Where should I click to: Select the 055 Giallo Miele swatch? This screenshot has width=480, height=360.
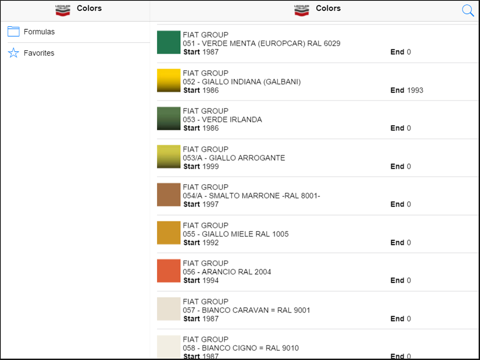point(169,233)
